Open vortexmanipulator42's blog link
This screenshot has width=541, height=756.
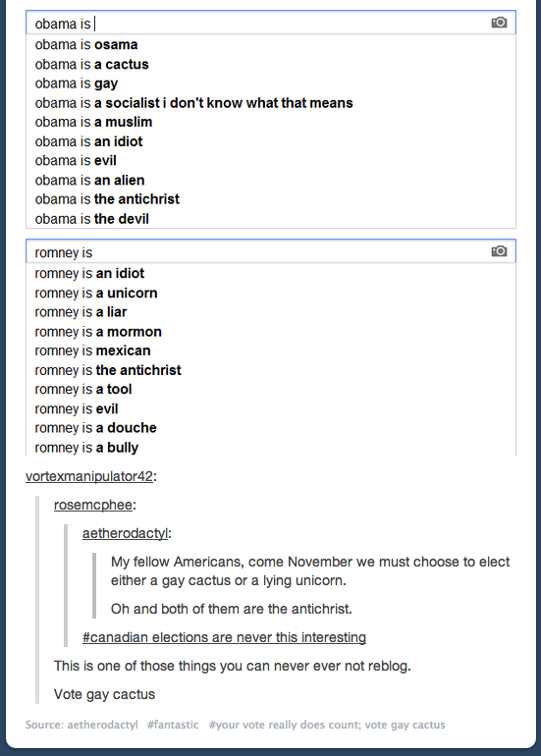89,476
